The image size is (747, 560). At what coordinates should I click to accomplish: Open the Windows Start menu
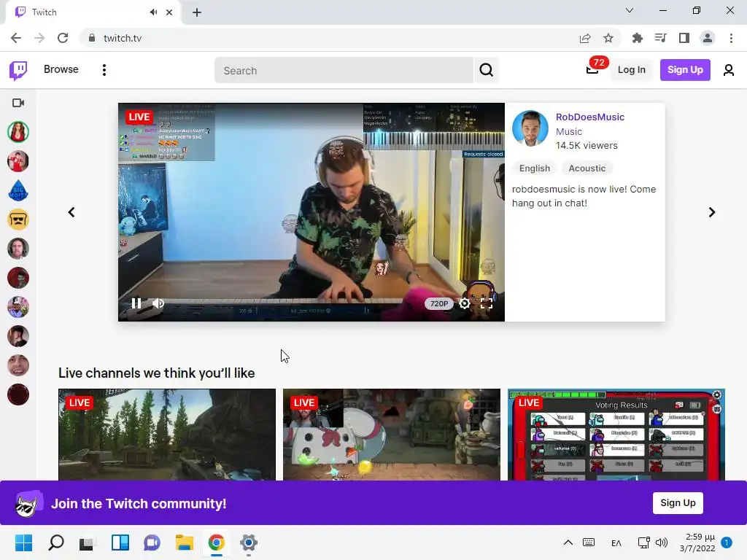[23, 542]
